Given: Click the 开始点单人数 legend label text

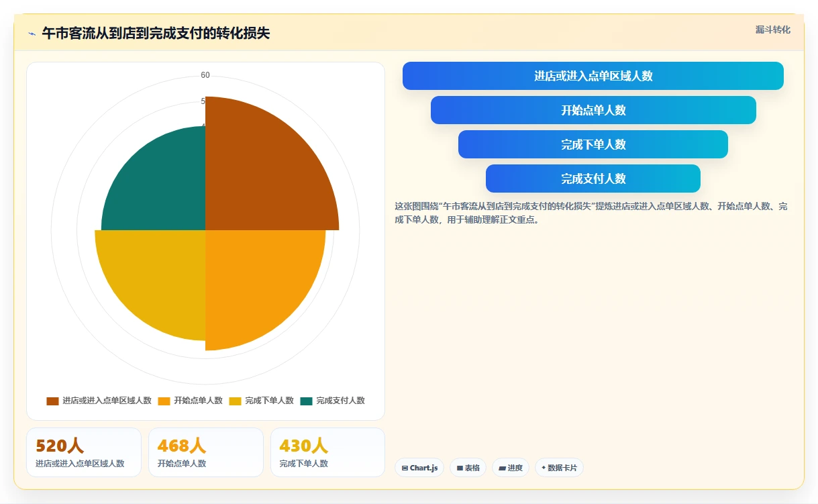Looking at the screenshot, I should 198,401.
